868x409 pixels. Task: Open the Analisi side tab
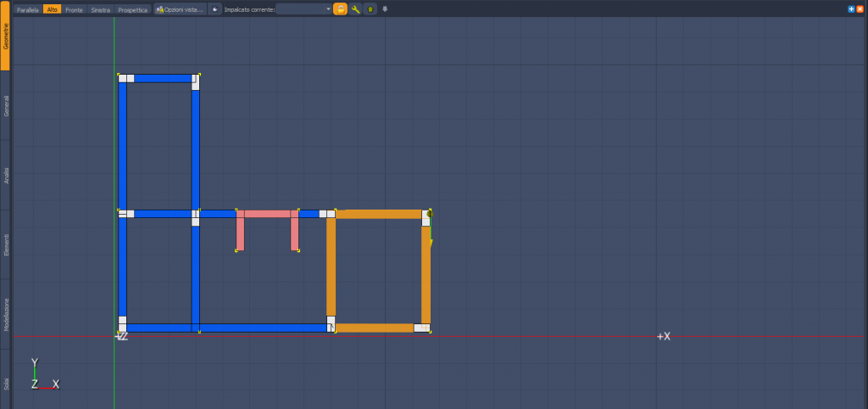[6, 175]
